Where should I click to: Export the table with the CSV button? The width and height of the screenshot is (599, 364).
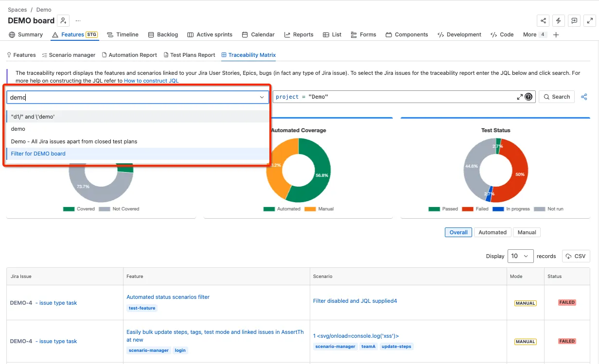pyautogui.click(x=576, y=256)
